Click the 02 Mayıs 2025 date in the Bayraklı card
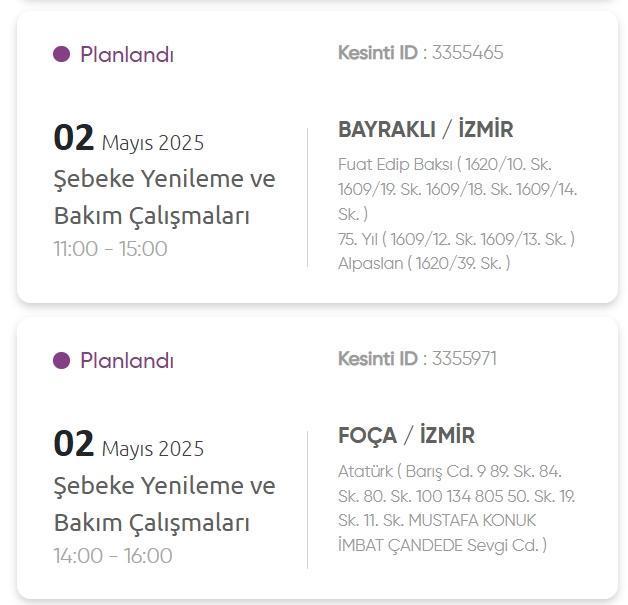 tap(129, 138)
